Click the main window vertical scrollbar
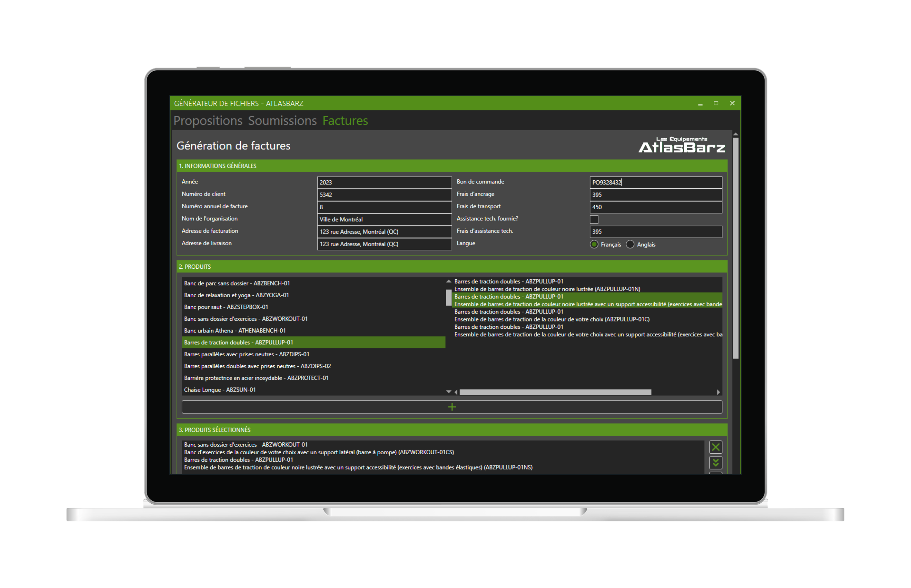 (735, 248)
